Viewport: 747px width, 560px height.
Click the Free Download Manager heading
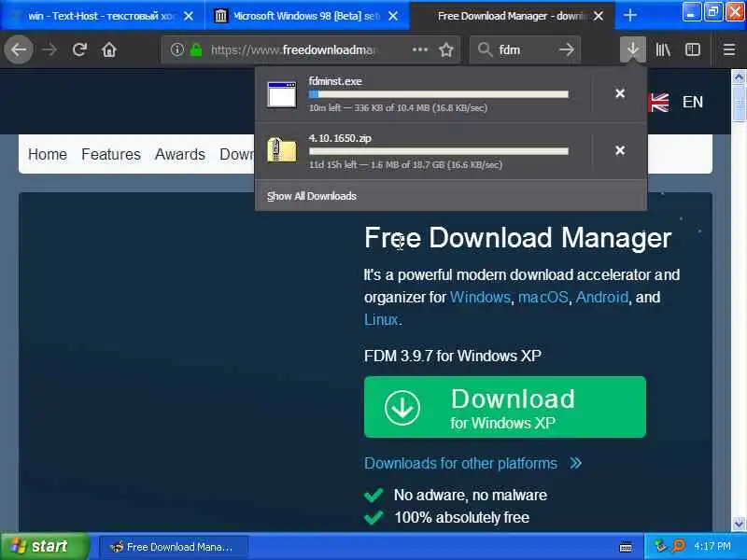coord(518,238)
